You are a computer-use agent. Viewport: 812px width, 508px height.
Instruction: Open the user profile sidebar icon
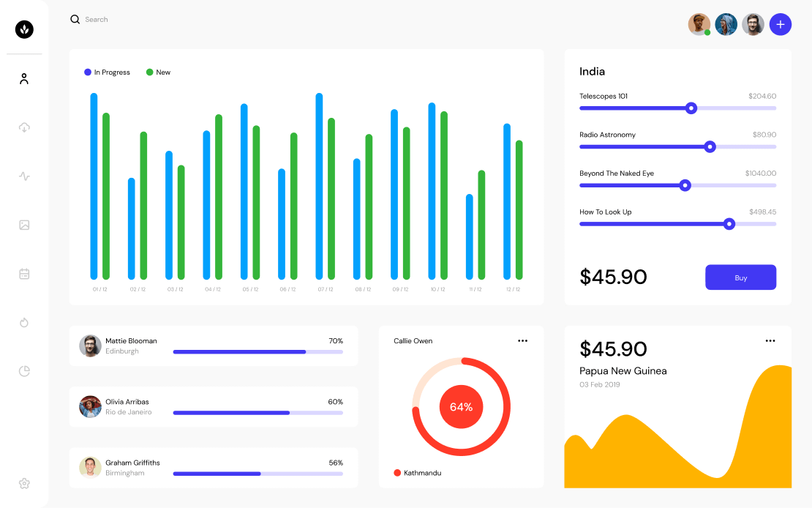(x=24, y=79)
